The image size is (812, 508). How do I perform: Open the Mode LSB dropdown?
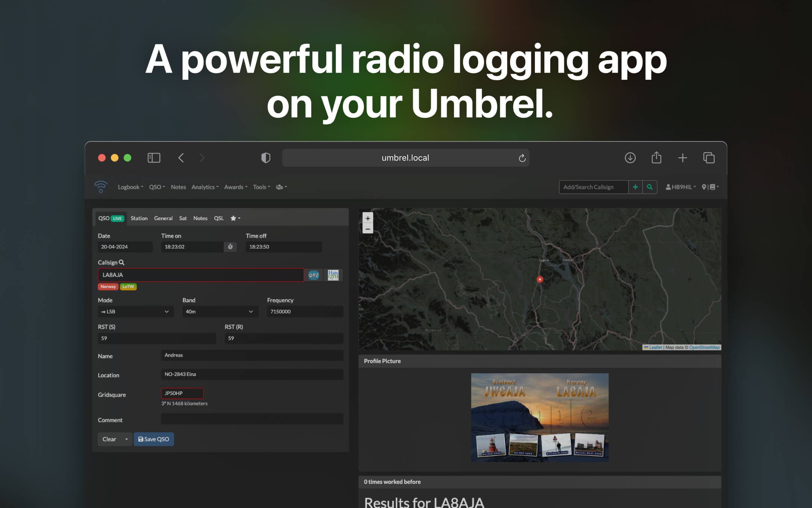click(135, 312)
